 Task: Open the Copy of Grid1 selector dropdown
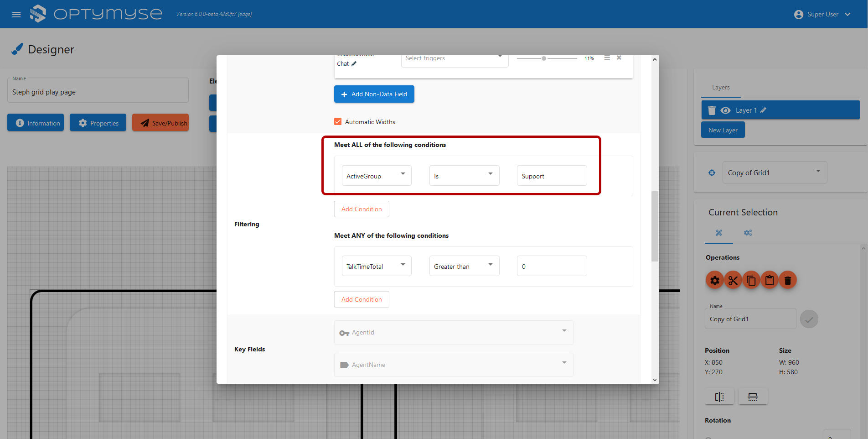(774, 172)
